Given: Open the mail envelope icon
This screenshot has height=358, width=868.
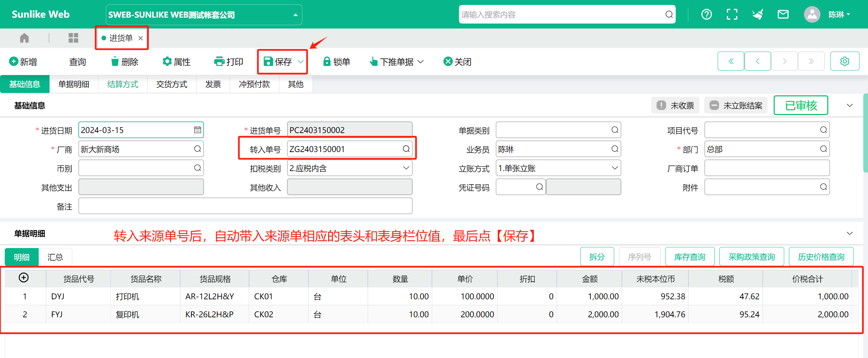Looking at the screenshot, I should click(783, 15).
